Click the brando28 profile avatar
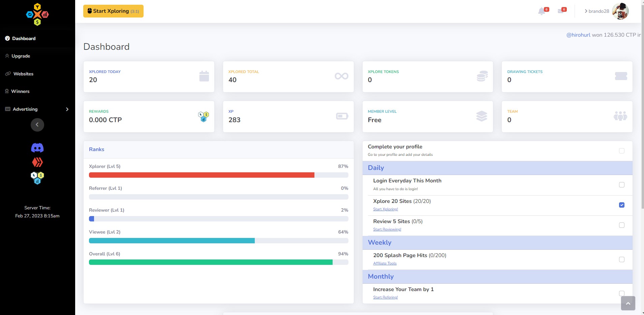This screenshot has width=644, height=315. pyautogui.click(x=620, y=11)
